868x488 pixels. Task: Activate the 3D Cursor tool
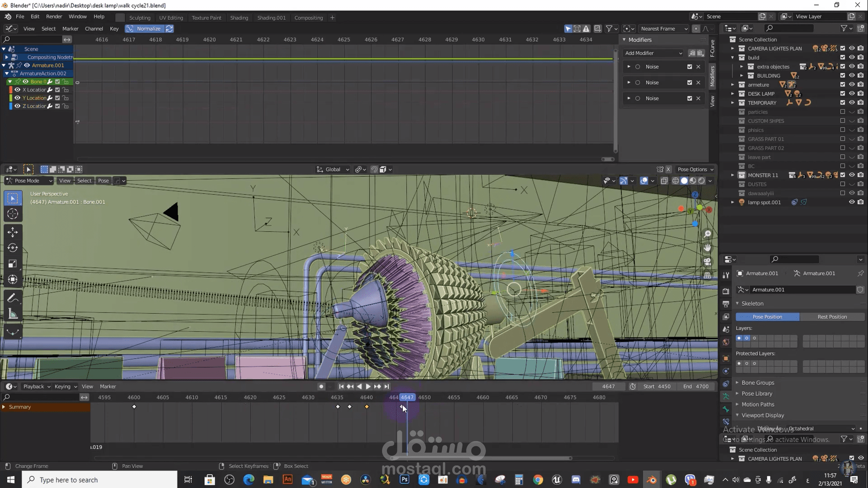13,214
